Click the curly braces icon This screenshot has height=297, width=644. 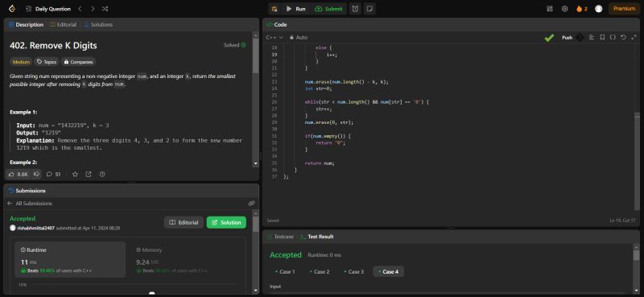[x=613, y=37]
